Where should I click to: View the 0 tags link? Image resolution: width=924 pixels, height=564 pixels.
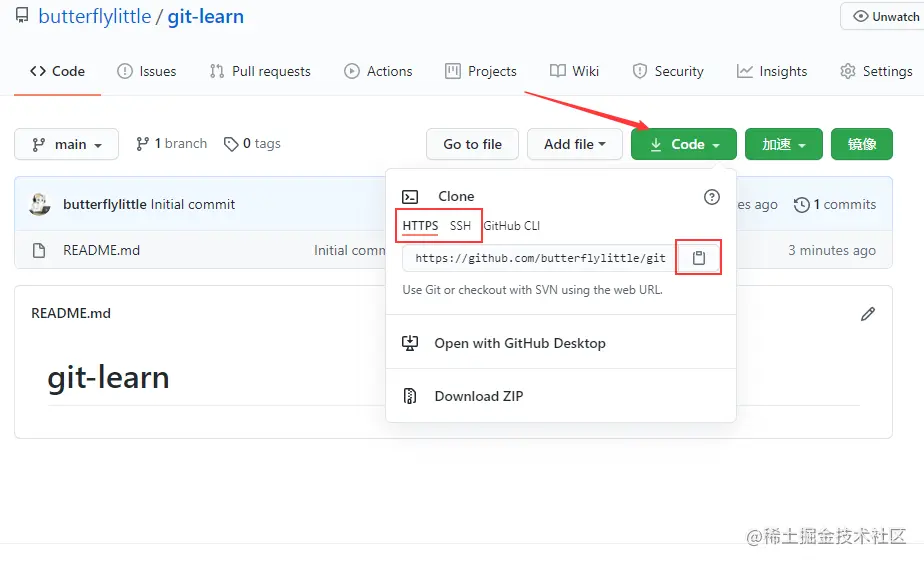coord(252,144)
